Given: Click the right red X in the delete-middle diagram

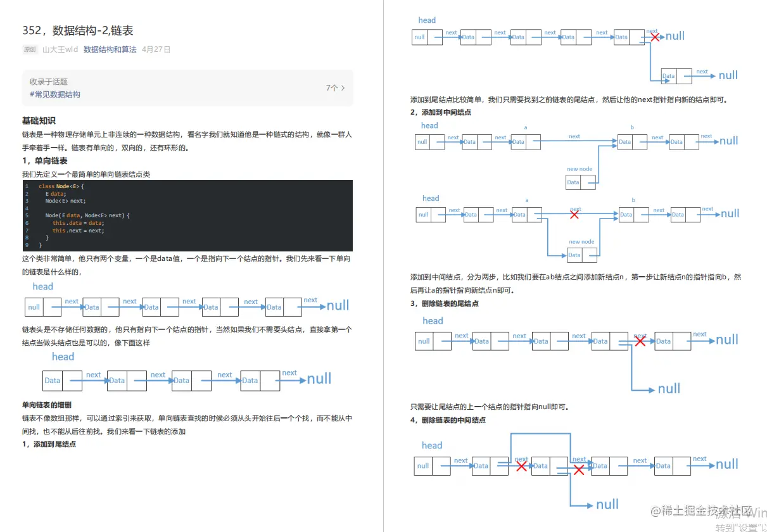Looking at the screenshot, I should [x=578, y=470].
